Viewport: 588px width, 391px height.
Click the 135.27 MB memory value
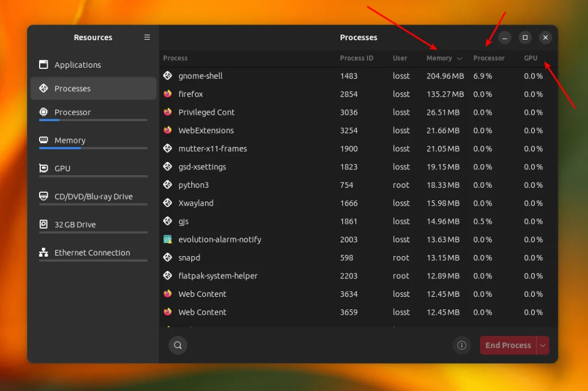[445, 94]
